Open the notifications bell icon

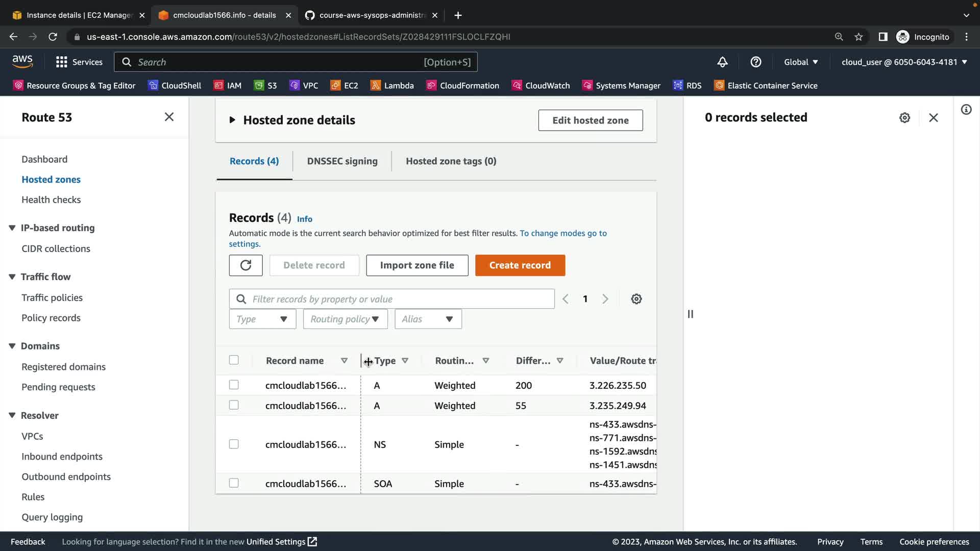coord(722,62)
